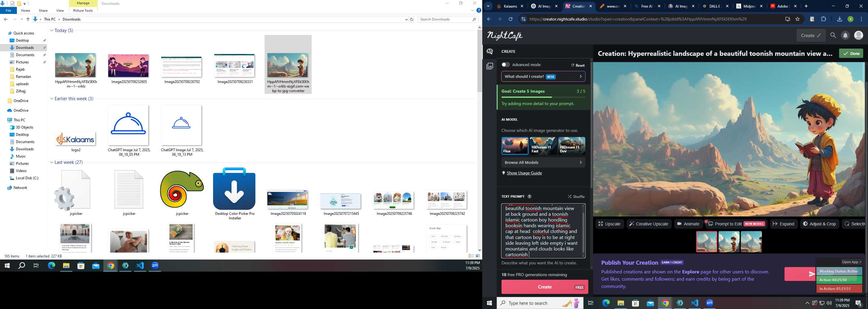The image size is (868, 309).
Task: Bookmark this page with the star icon
Action: [797, 19]
